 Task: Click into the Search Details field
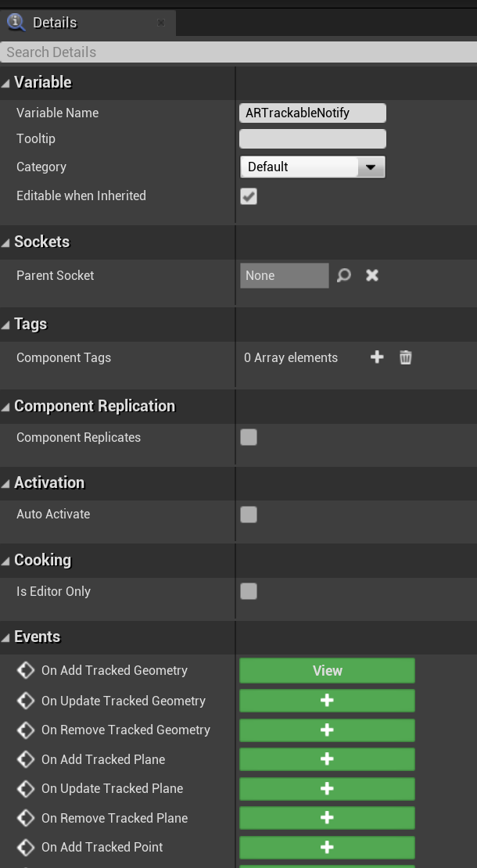point(235,52)
